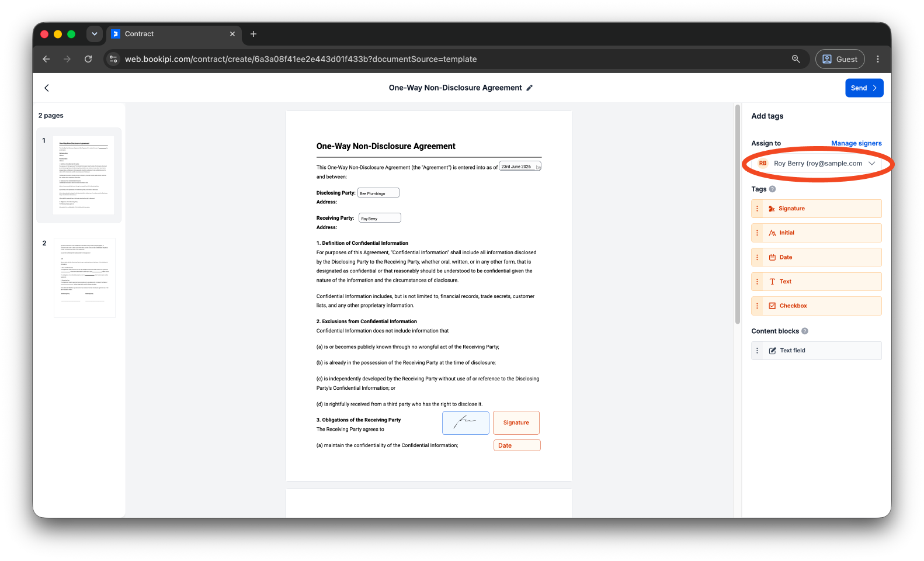Open the tab search dropdown
Screen dimensions: 924x561
[x=95, y=34]
